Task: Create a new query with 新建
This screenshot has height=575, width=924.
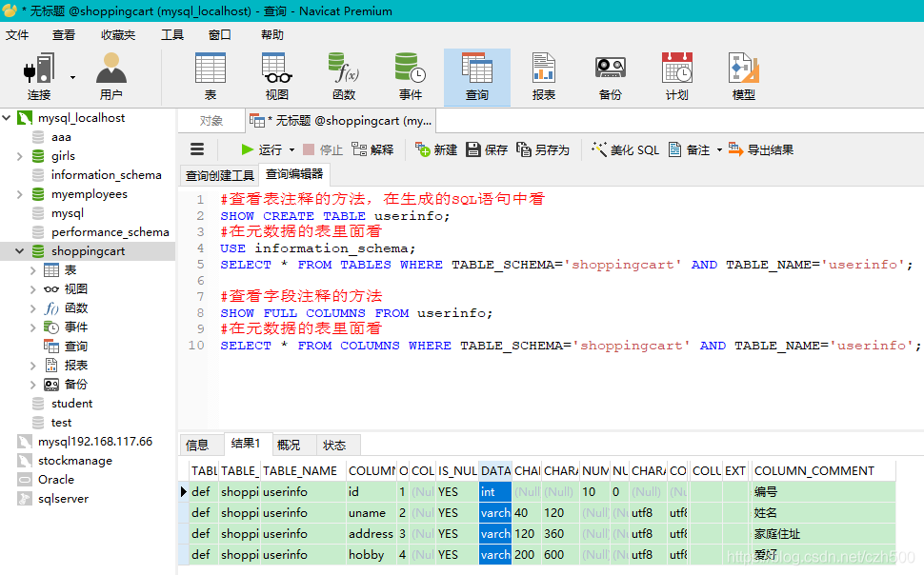Action: coord(434,149)
